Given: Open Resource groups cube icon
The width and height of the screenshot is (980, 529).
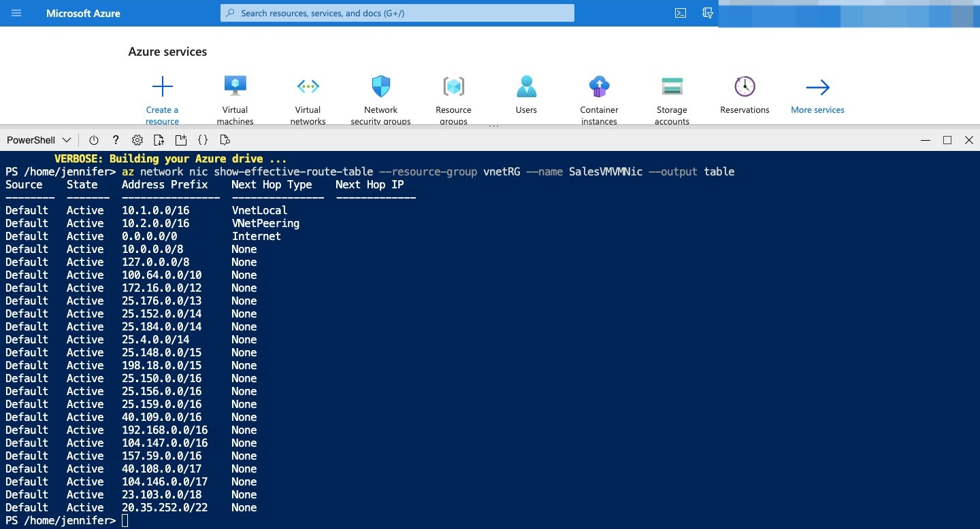Looking at the screenshot, I should (454, 86).
